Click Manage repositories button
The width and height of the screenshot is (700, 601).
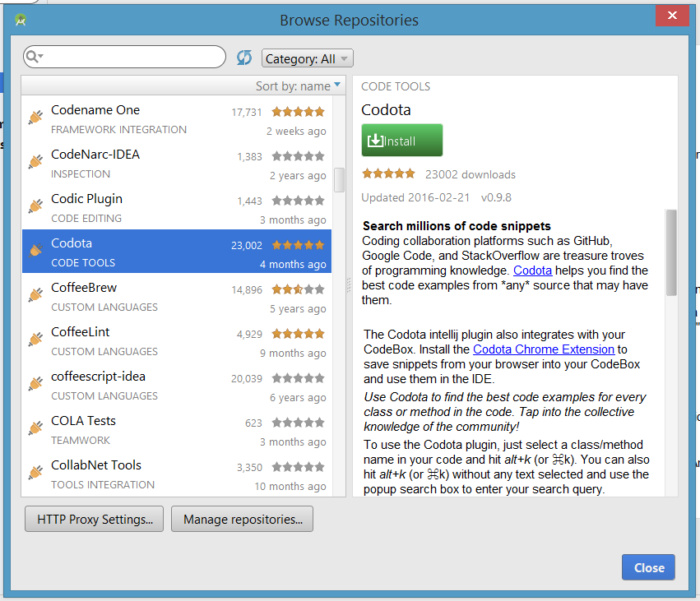242,519
